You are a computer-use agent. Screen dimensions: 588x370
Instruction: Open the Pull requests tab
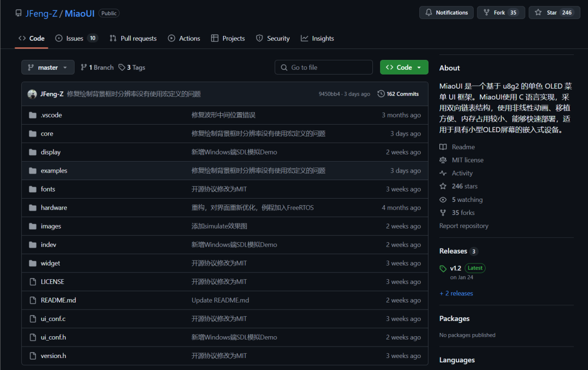(x=133, y=38)
